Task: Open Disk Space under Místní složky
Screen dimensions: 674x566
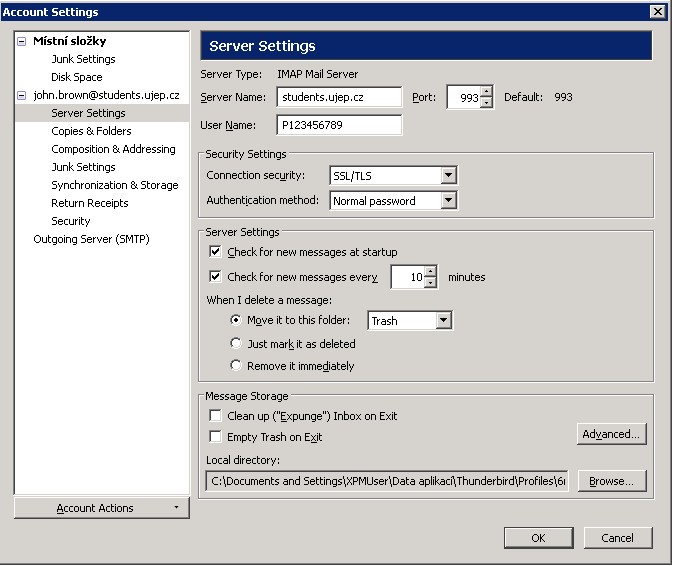Action: pyautogui.click(x=76, y=77)
